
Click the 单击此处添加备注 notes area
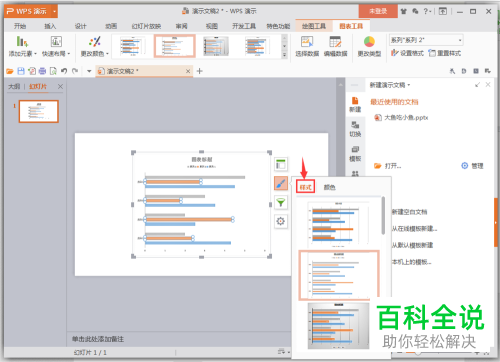(98, 339)
